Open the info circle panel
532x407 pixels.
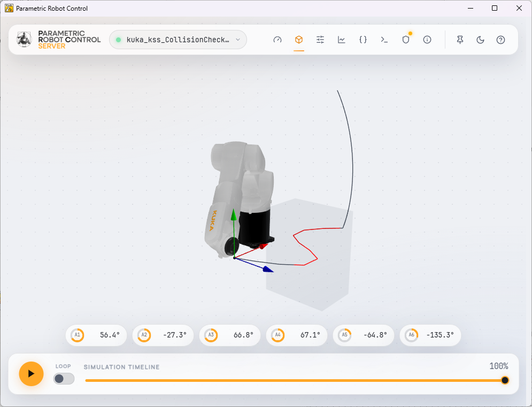427,40
